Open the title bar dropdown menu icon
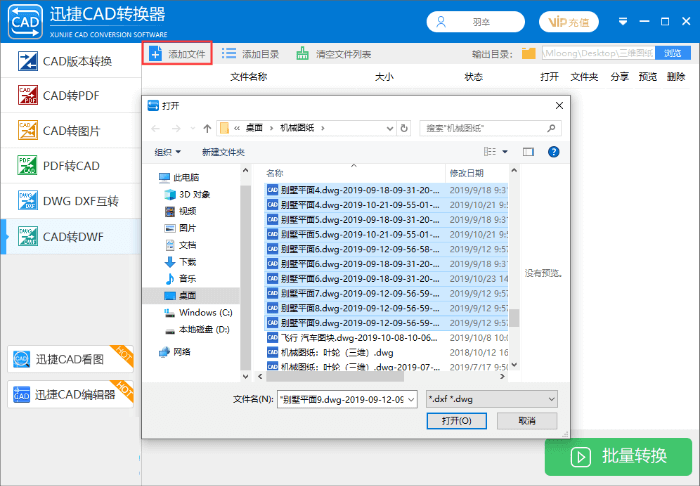The image size is (700, 486). [x=623, y=21]
